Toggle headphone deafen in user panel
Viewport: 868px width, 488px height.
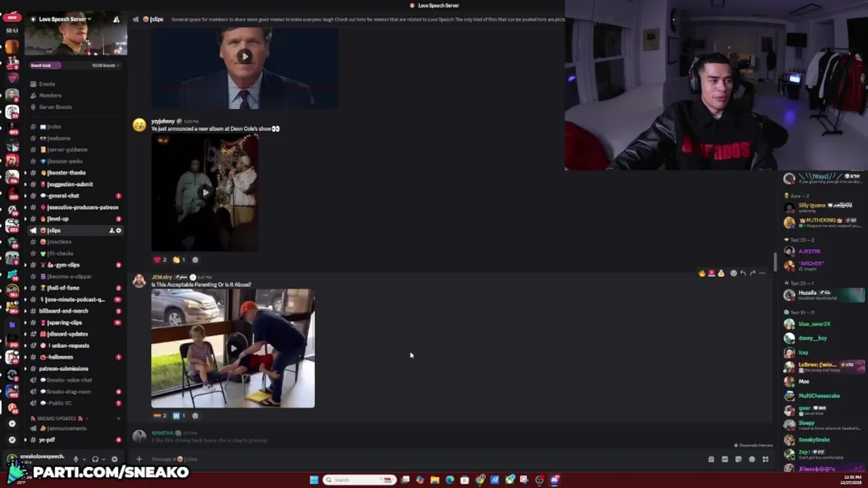coord(95,459)
